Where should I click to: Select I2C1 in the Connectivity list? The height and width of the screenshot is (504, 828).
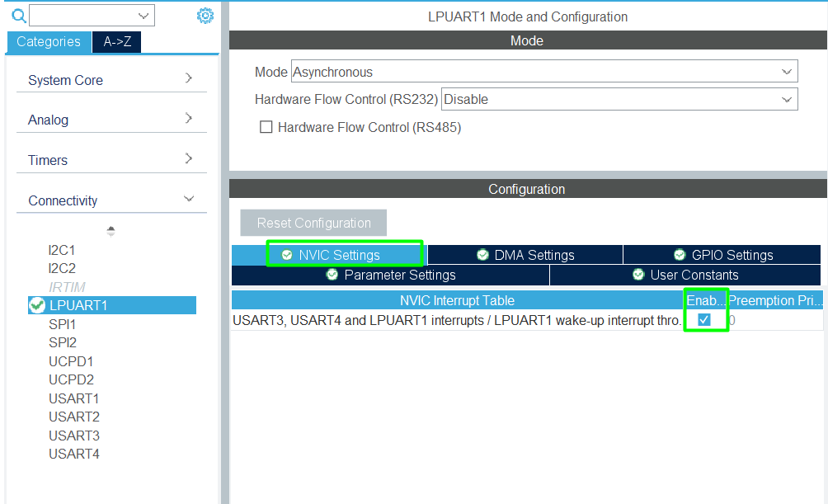pos(62,249)
